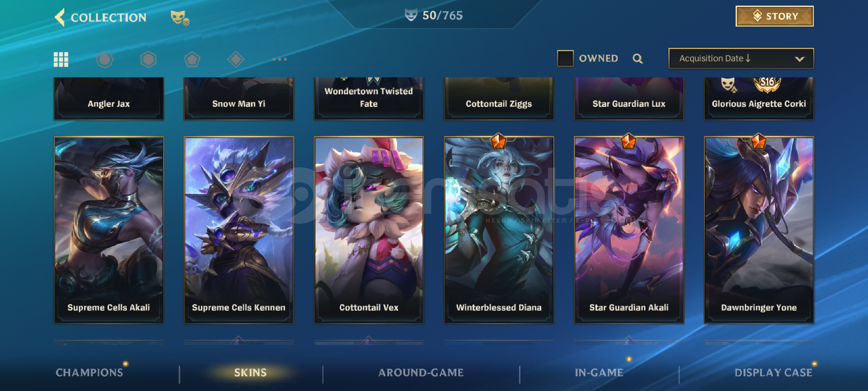The height and width of the screenshot is (391, 868).
Task: Select the Winterblessed Diana skin card
Action: (x=499, y=230)
